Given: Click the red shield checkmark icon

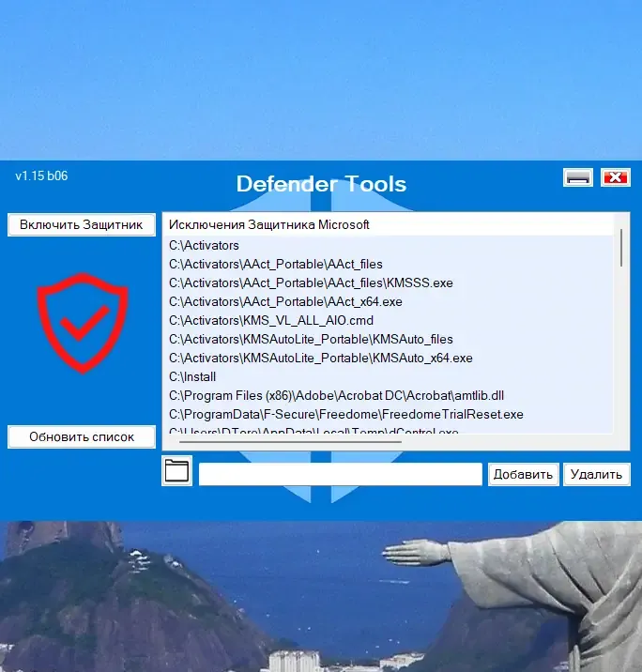Looking at the screenshot, I should click(83, 323).
